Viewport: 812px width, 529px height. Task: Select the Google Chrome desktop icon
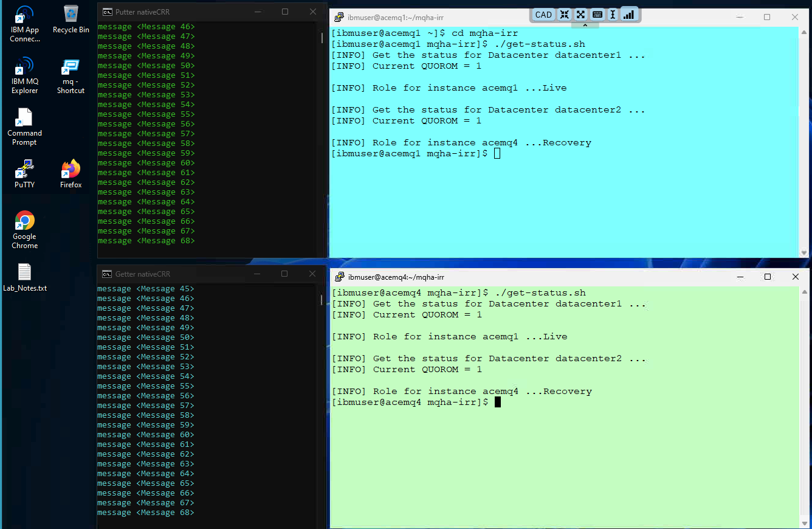point(25,230)
